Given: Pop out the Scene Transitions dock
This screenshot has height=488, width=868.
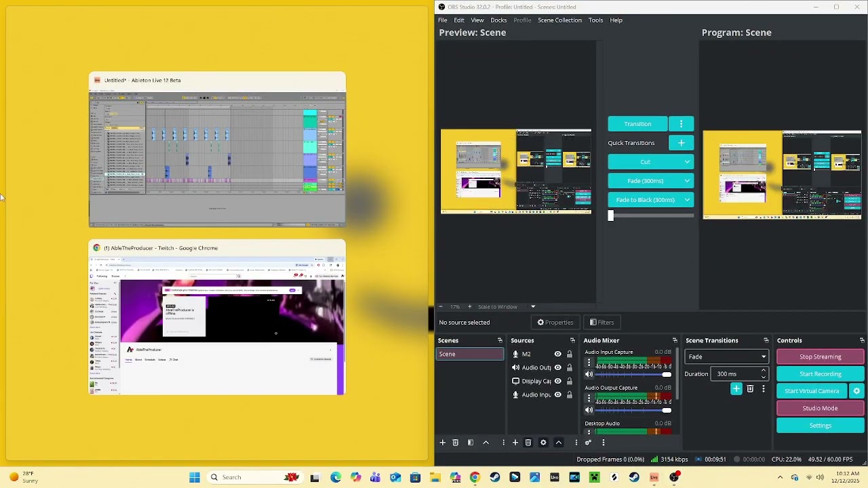Looking at the screenshot, I should (x=766, y=341).
